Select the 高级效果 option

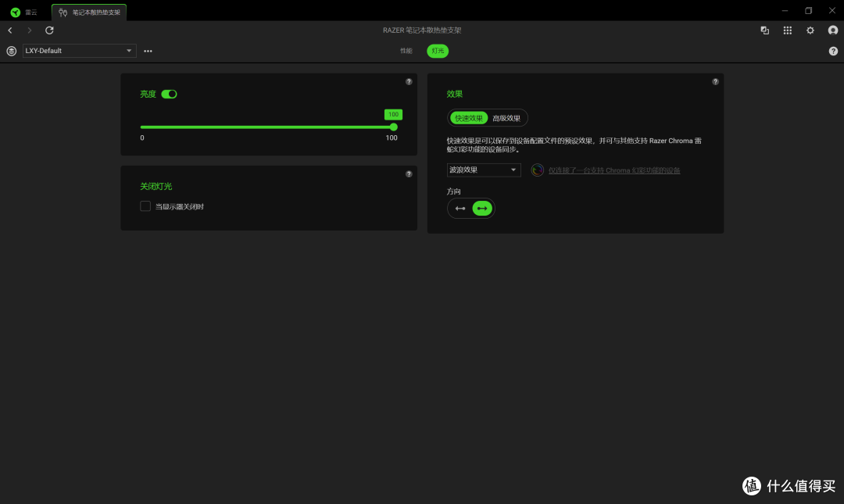[x=506, y=118]
